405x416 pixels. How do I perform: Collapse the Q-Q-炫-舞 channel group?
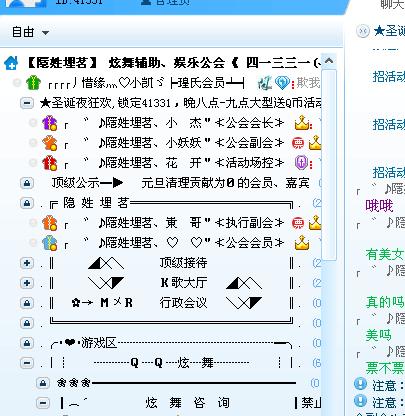pos(27,363)
